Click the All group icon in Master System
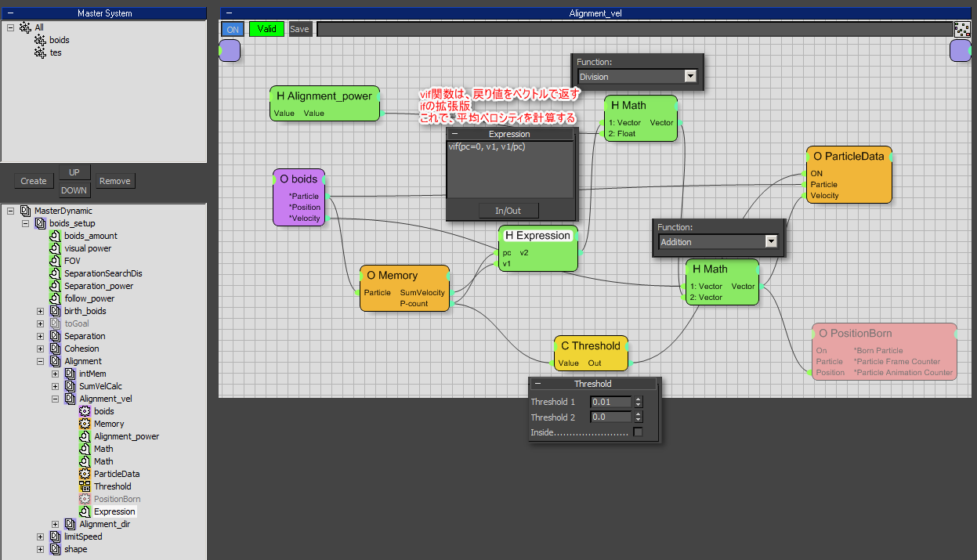This screenshot has width=977, height=560. coord(25,27)
